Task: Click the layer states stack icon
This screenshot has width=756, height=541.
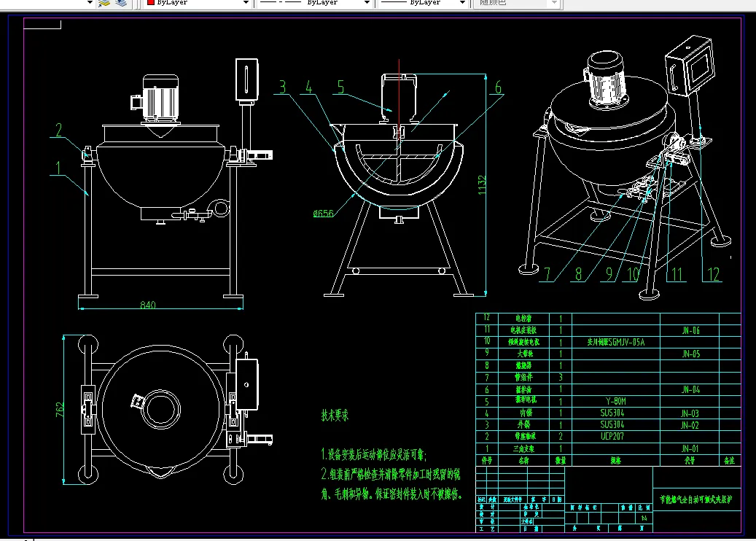Action: [121, 3]
